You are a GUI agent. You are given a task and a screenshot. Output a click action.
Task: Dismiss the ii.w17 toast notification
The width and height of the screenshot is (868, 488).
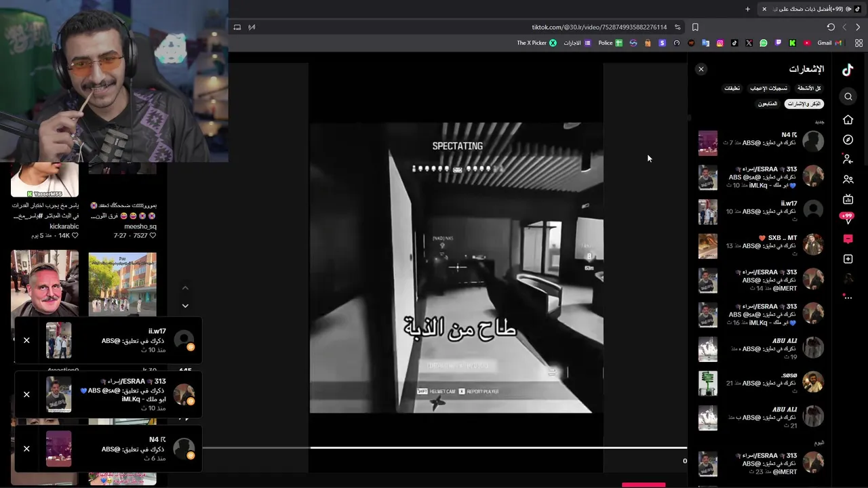pyautogui.click(x=26, y=340)
